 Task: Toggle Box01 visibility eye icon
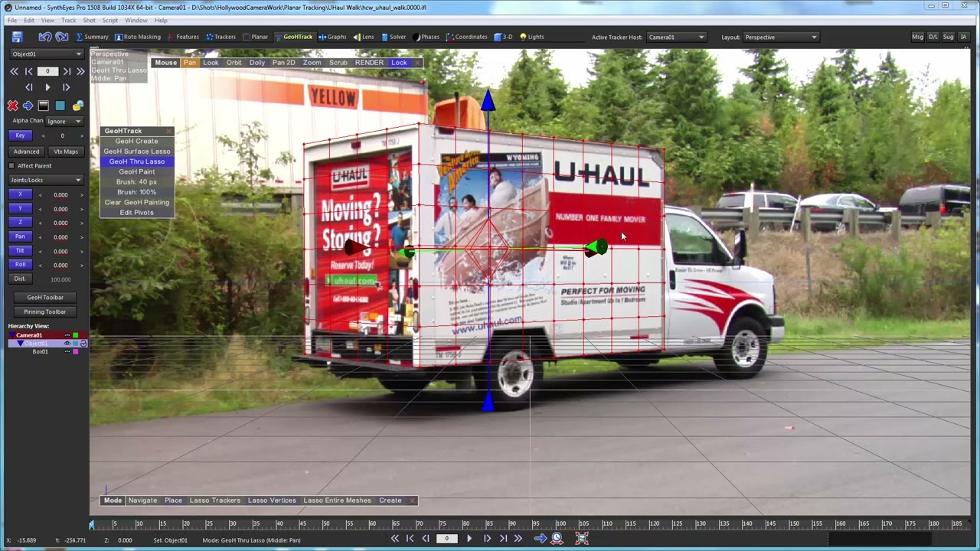pyautogui.click(x=67, y=351)
